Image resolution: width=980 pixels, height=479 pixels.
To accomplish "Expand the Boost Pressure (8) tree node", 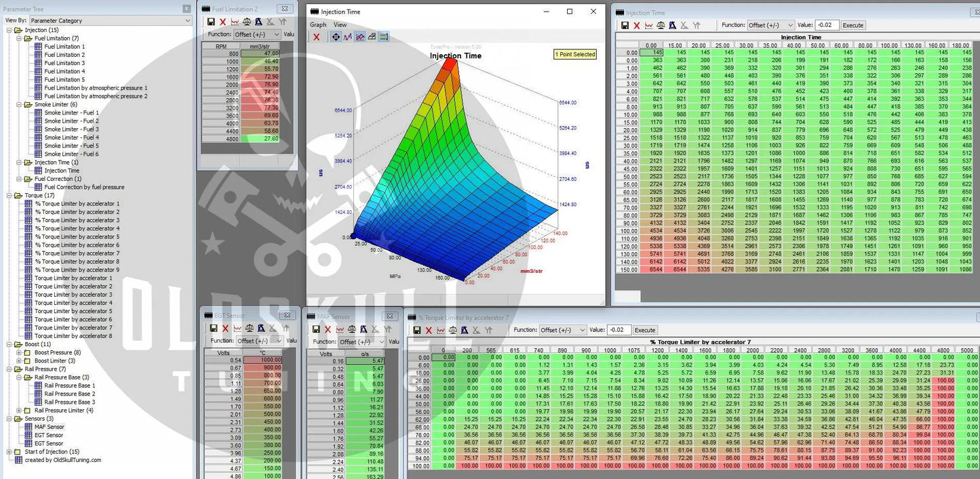I will pyautogui.click(x=19, y=352).
